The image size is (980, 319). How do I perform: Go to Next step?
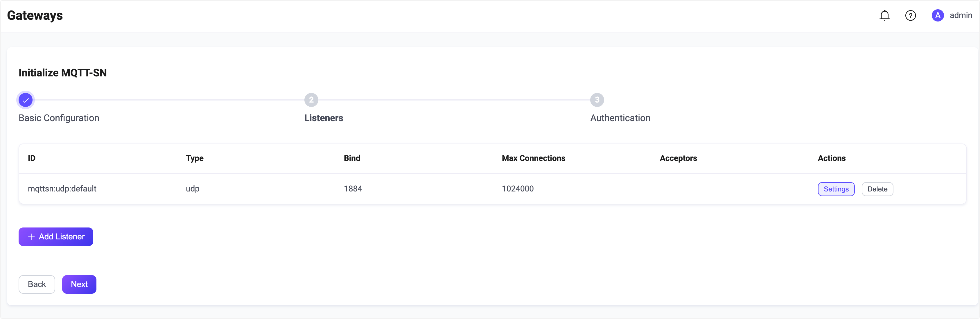[79, 284]
